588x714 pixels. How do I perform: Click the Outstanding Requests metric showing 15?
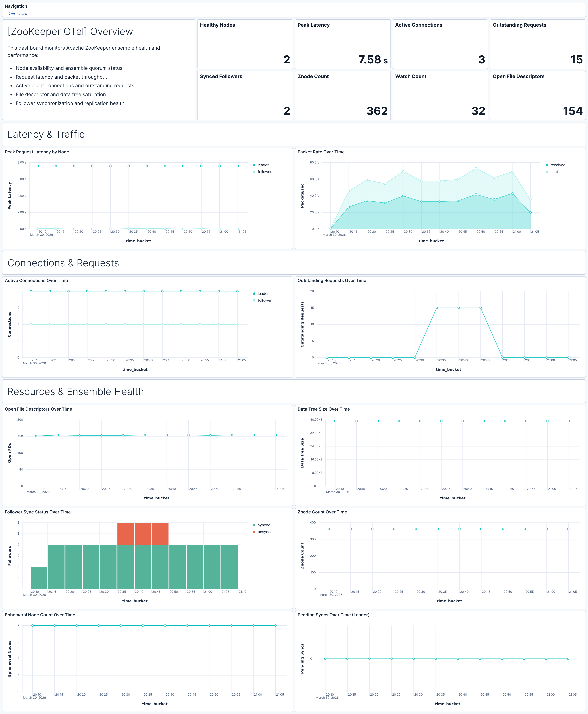576,60
